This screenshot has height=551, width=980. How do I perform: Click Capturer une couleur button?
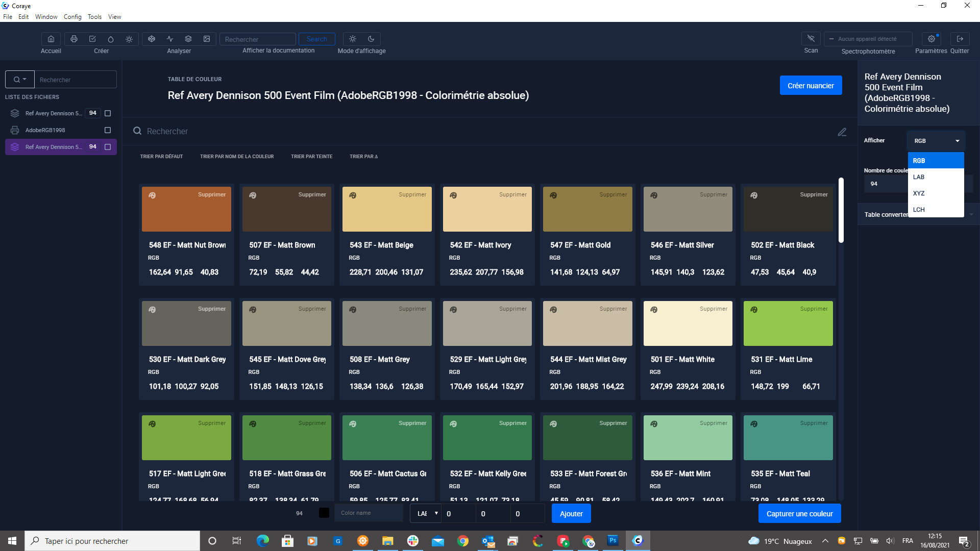[x=799, y=514]
